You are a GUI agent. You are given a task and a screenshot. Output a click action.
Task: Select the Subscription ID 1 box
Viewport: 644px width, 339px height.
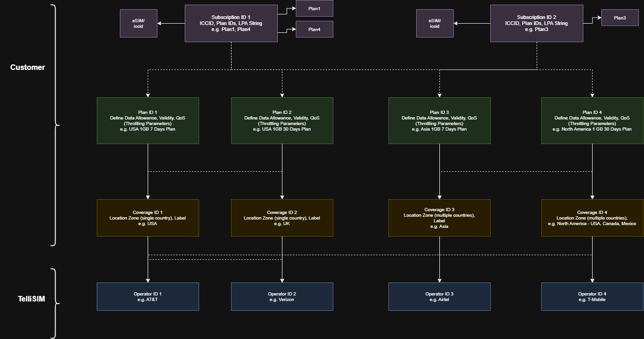(231, 24)
